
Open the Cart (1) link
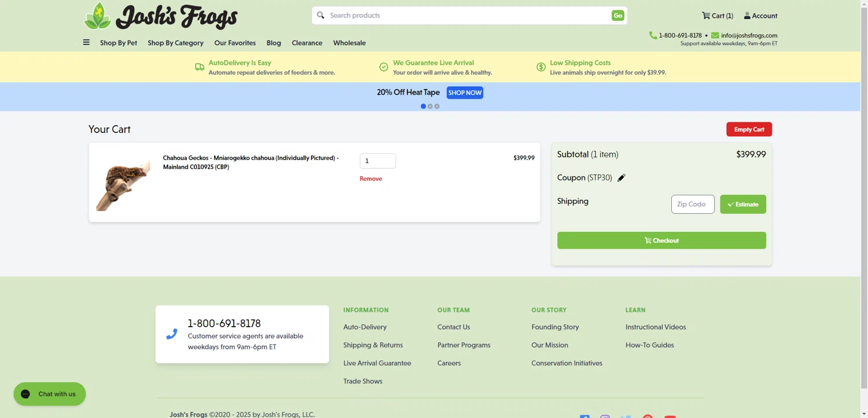point(718,16)
